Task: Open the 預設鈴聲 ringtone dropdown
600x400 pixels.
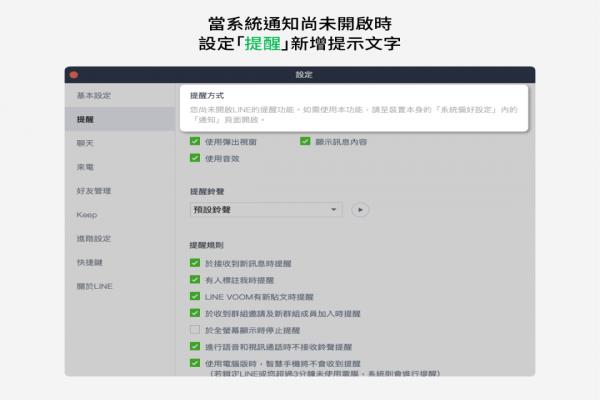Action: [266, 210]
